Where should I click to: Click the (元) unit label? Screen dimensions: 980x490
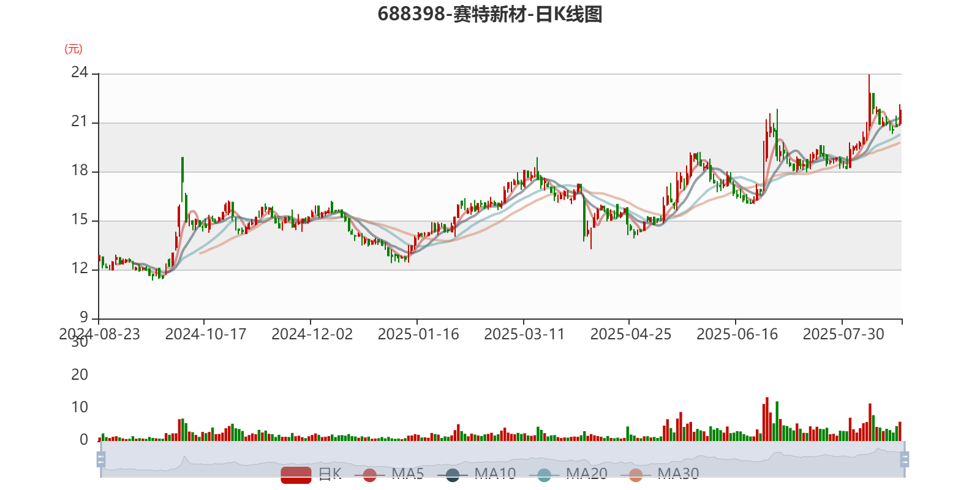[x=73, y=49]
